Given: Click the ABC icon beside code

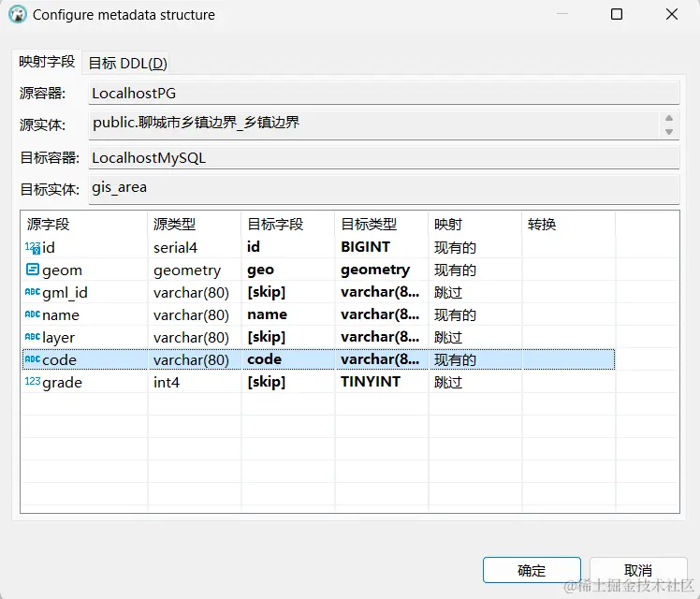Looking at the screenshot, I should (33, 359).
